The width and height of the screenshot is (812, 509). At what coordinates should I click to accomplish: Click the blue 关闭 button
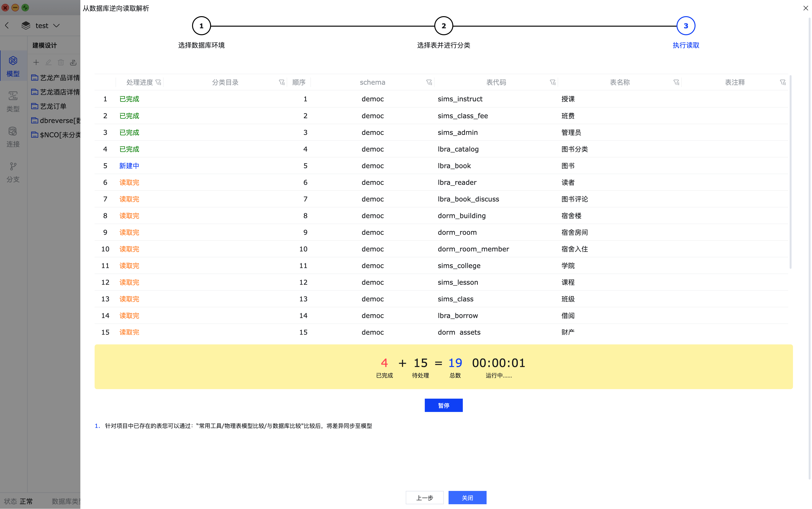point(467,498)
